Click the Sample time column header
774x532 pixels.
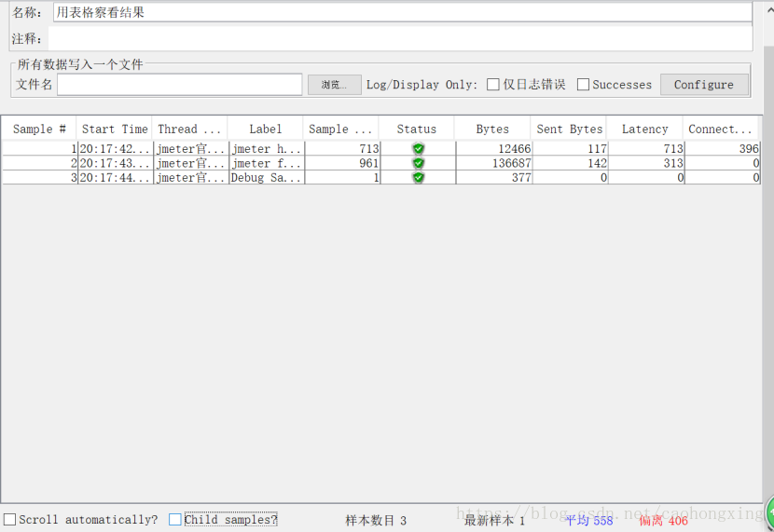point(341,129)
